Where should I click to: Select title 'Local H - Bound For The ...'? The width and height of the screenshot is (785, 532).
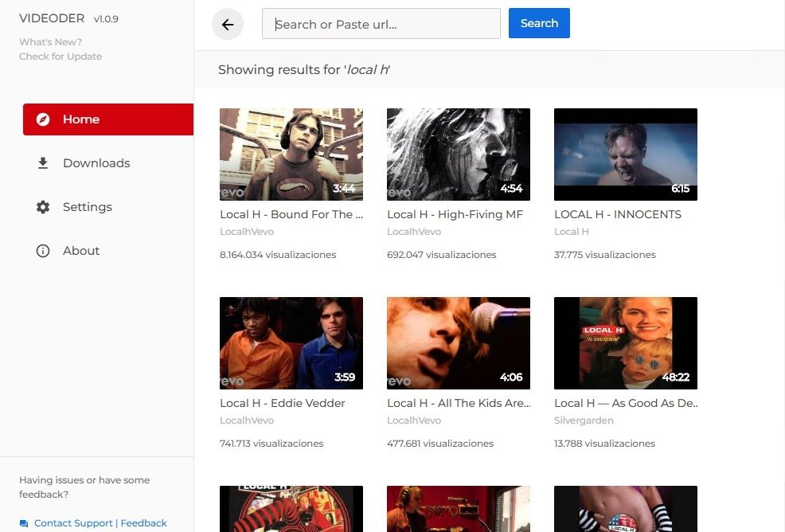291,214
